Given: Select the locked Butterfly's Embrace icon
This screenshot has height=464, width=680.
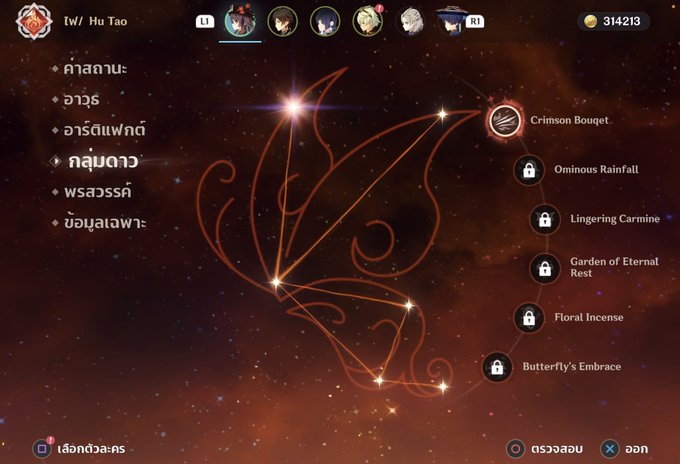Looking at the screenshot, I should [x=497, y=367].
